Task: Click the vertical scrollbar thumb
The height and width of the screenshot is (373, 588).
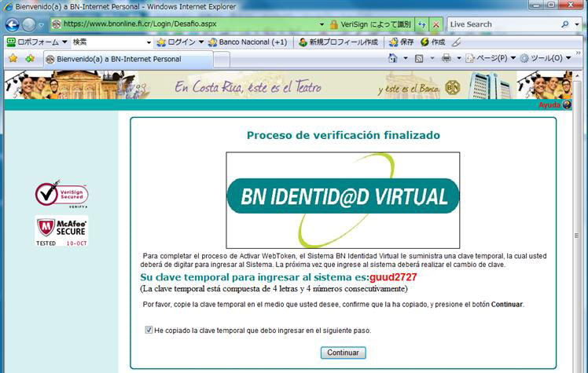Action: point(577,236)
